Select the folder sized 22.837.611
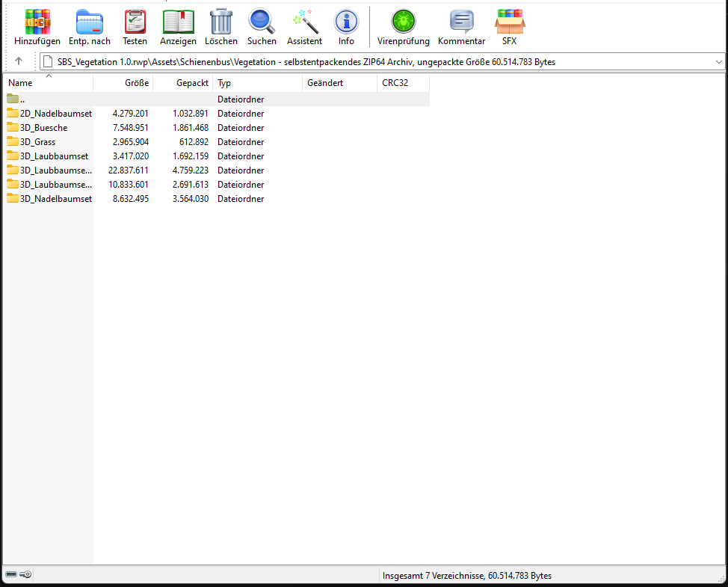 tap(56, 170)
